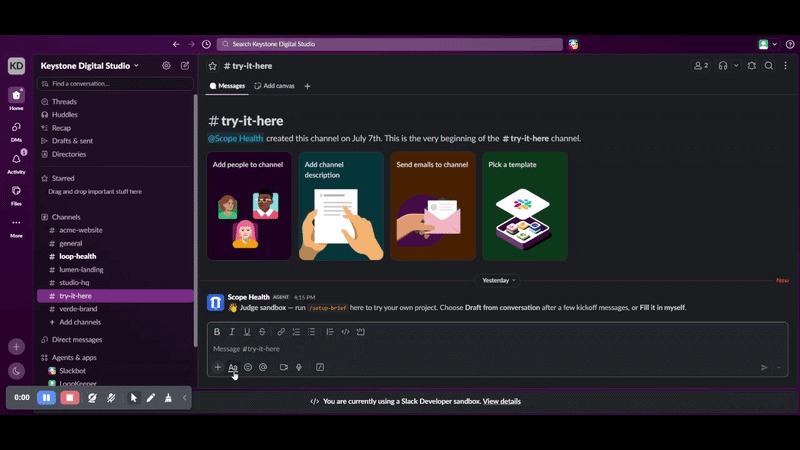Apply strikethrough formatting

tap(262, 332)
